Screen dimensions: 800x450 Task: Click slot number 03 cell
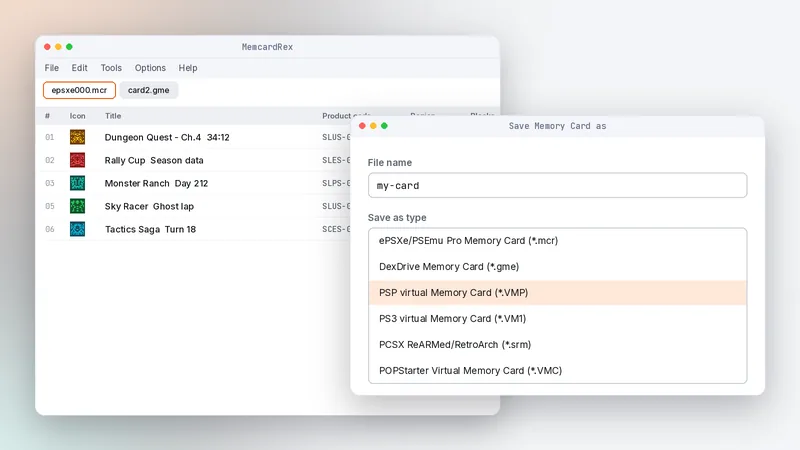pyautogui.click(x=49, y=183)
